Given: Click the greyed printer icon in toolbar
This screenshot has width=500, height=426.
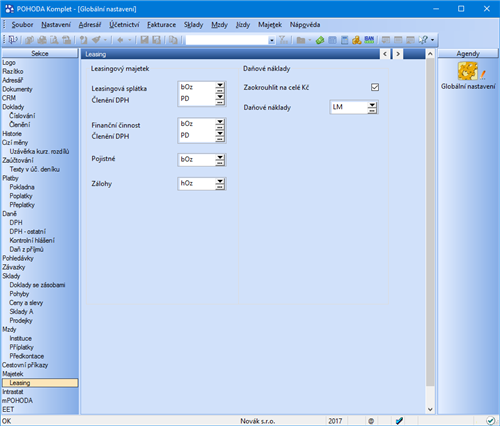Looking at the screenshot, I should (42, 40).
